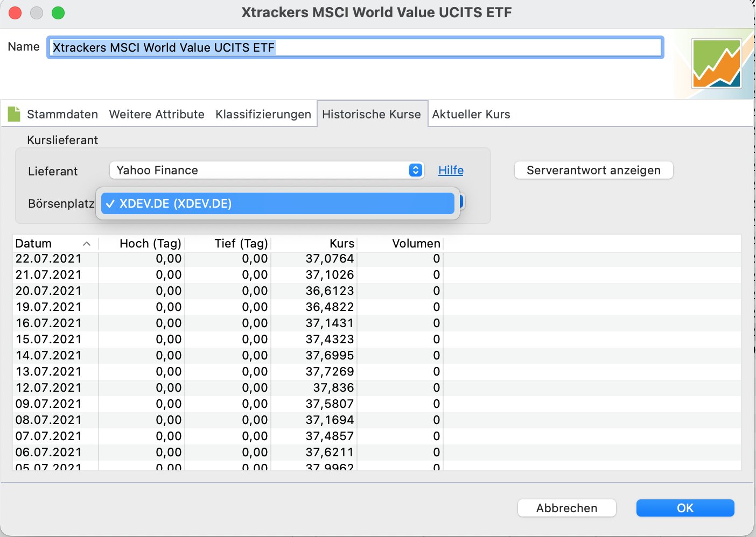
Task: Open the Hilfe link
Action: [451, 170]
